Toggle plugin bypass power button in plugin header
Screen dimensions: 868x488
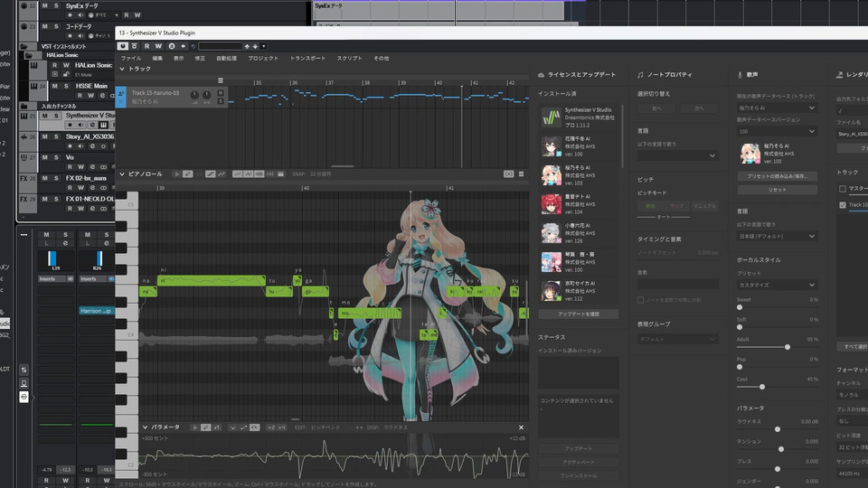click(123, 46)
